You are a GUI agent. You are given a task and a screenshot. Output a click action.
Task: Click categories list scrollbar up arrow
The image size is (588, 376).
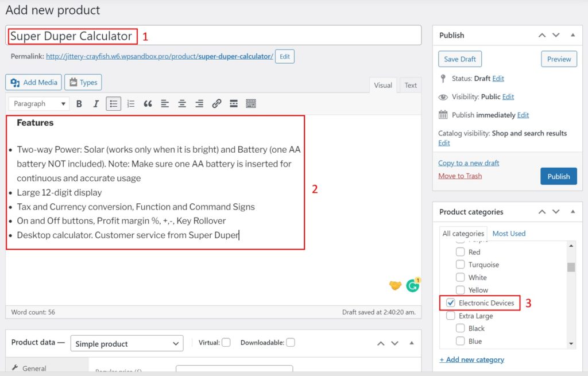571,246
